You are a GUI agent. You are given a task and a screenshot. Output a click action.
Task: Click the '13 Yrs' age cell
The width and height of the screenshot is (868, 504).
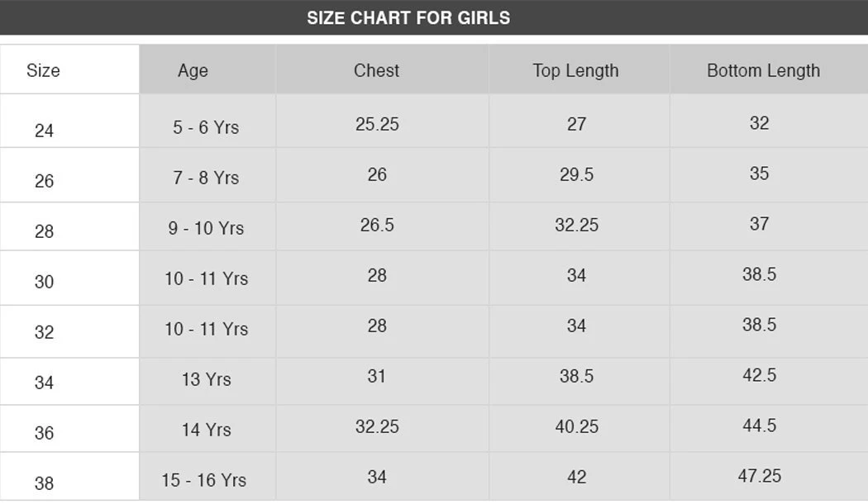(x=206, y=379)
